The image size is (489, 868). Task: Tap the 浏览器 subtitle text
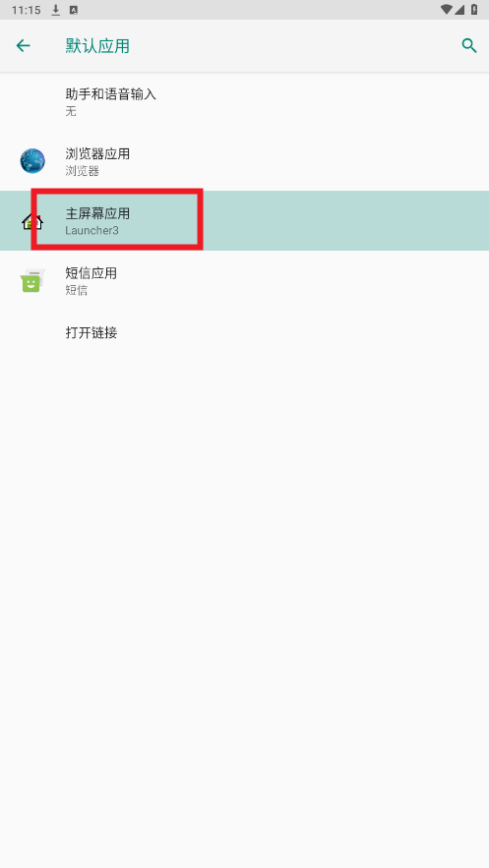click(x=82, y=171)
